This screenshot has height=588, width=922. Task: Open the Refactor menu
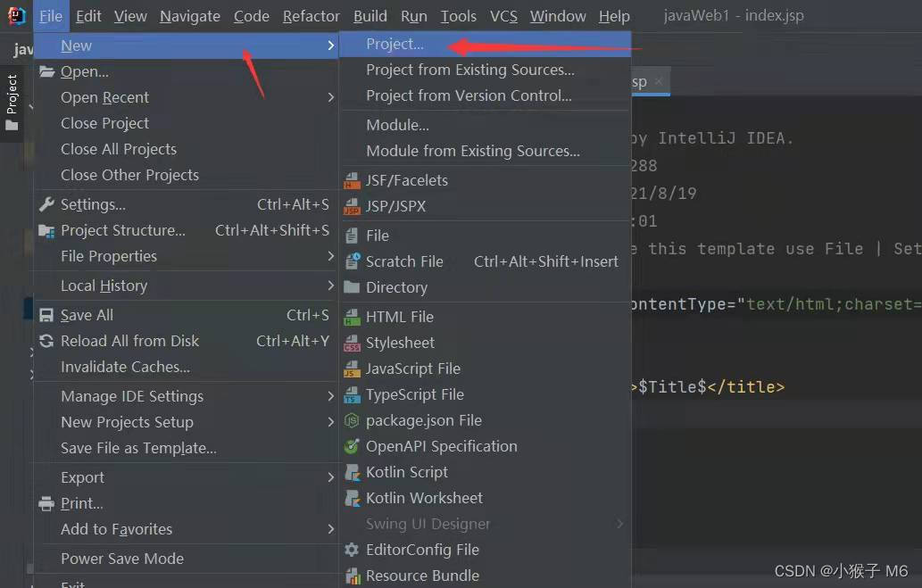tap(311, 16)
